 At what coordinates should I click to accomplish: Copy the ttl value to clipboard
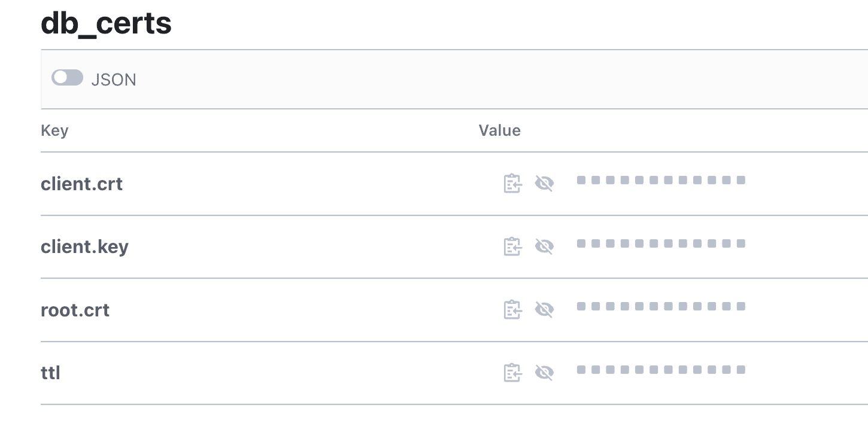(x=512, y=373)
